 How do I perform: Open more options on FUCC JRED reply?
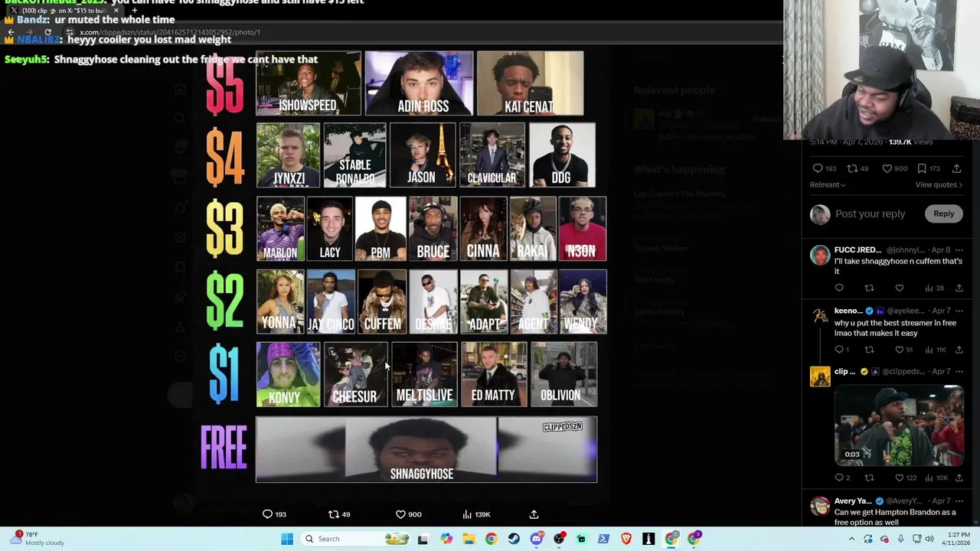[959, 250]
